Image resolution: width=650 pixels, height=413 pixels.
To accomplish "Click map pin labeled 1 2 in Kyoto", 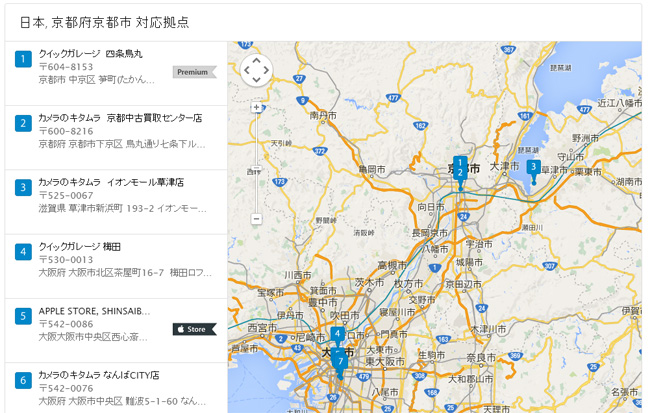I will (x=460, y=170).
